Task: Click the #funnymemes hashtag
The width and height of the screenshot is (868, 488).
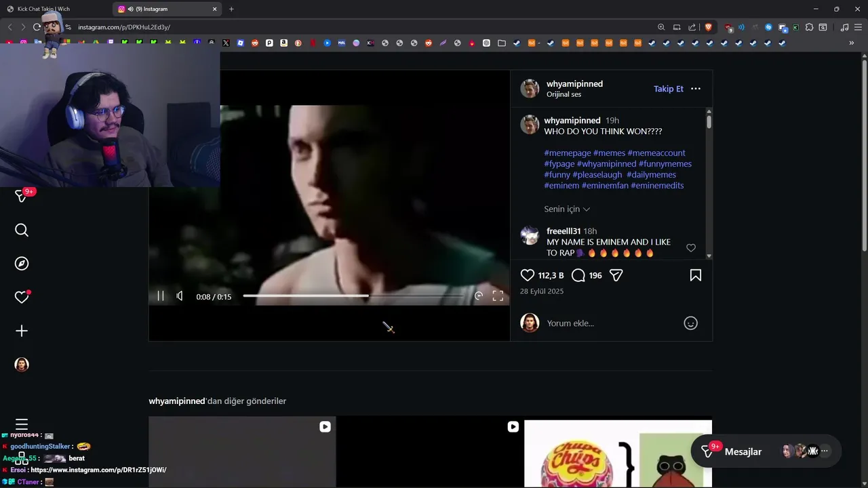Action: coord(665,164)
